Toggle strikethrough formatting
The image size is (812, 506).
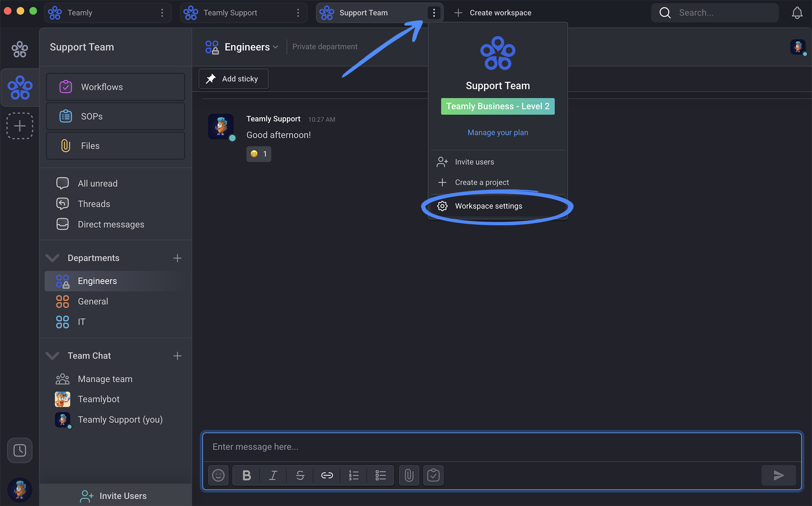coord(300,475)
